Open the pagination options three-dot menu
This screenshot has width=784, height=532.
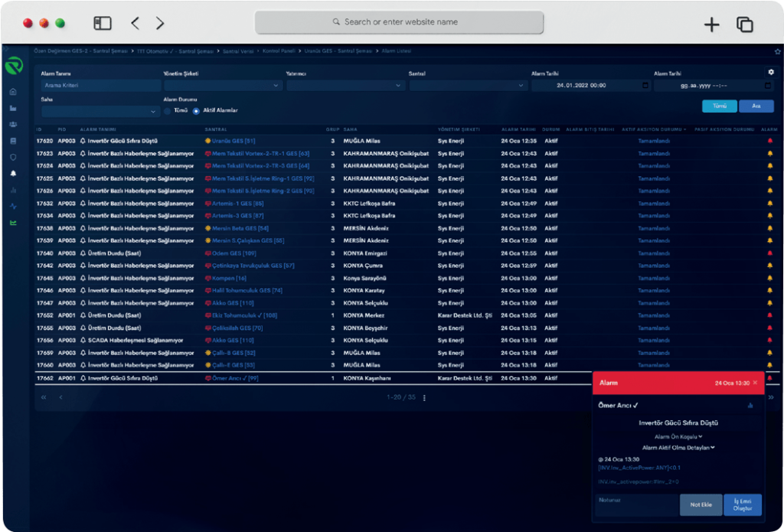[424, 398]
